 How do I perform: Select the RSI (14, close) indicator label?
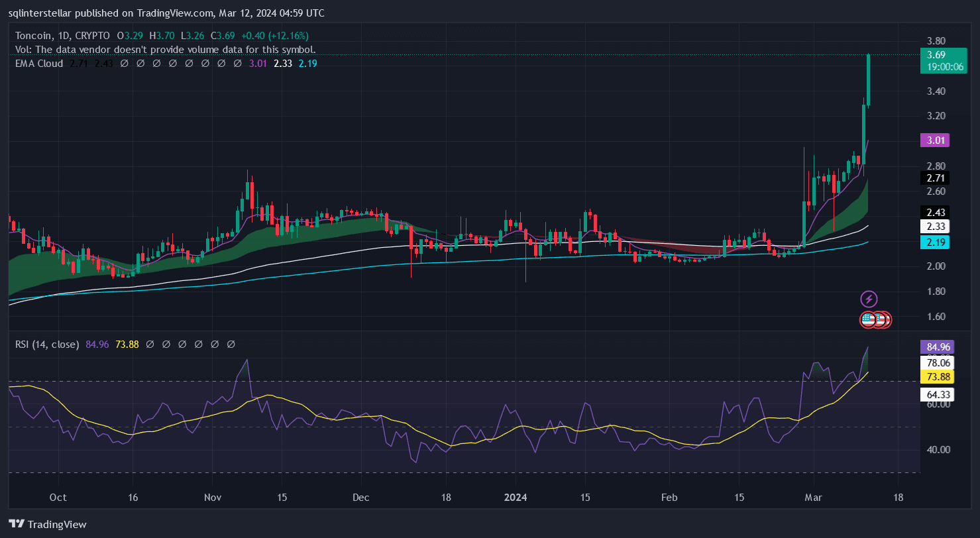click(47, 345)
